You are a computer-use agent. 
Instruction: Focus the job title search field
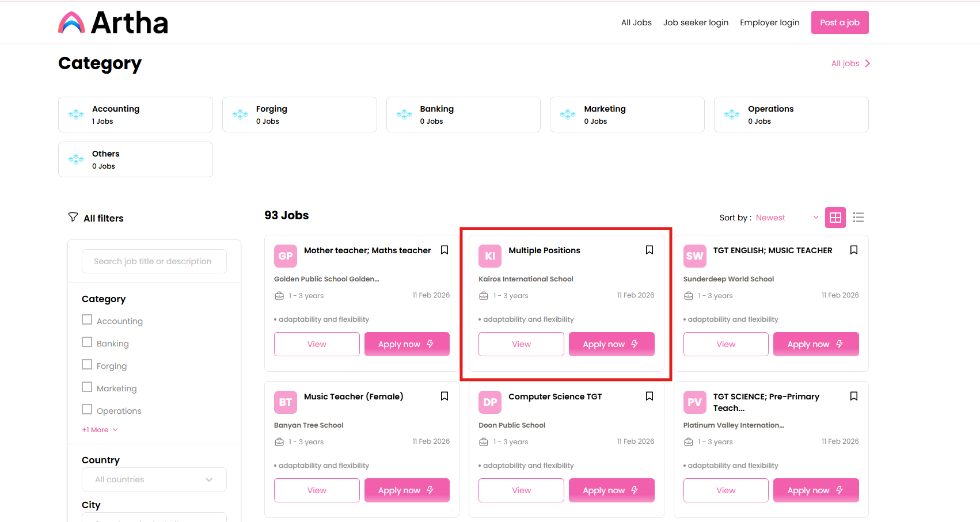point(154,261)
